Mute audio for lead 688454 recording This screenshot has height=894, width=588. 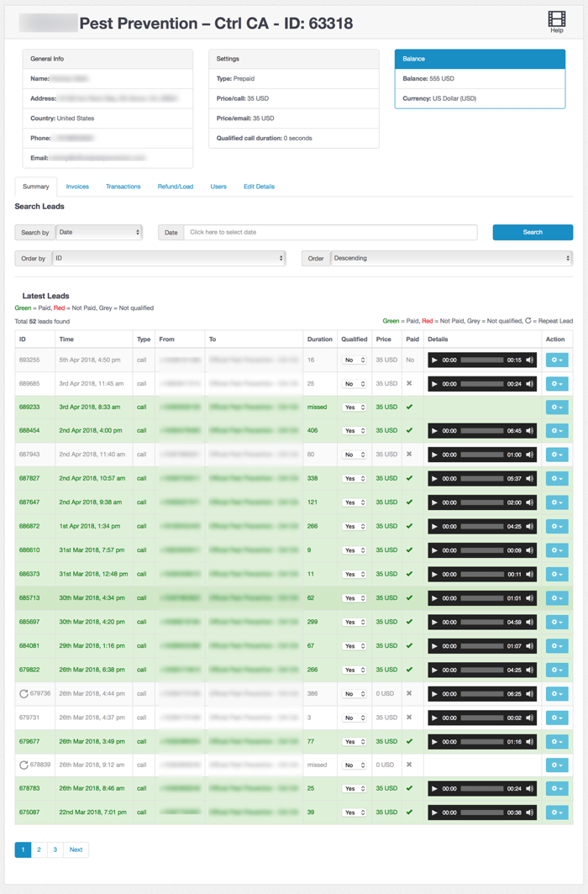(529, 431)
